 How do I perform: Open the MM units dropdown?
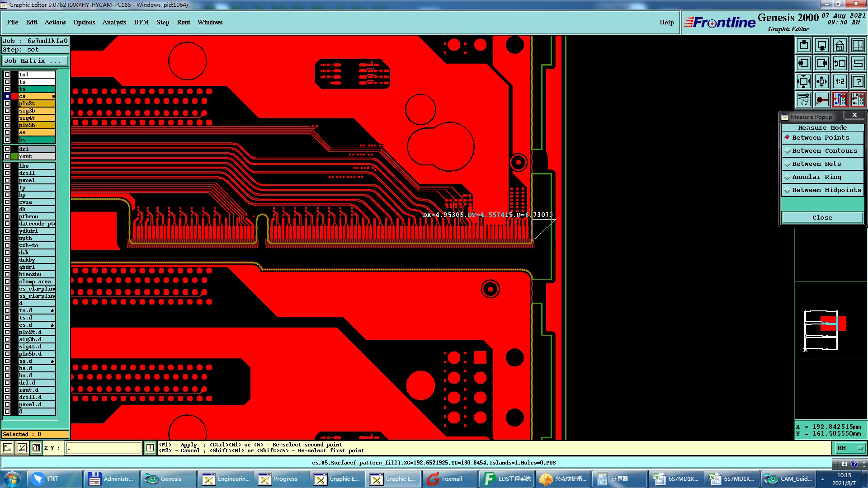click(850, 448)
